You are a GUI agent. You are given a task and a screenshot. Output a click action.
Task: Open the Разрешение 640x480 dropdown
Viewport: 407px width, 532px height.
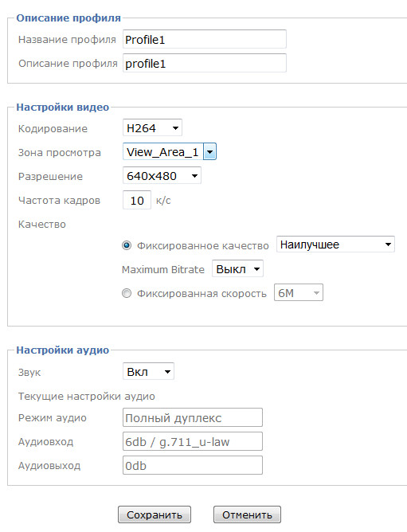162,176
